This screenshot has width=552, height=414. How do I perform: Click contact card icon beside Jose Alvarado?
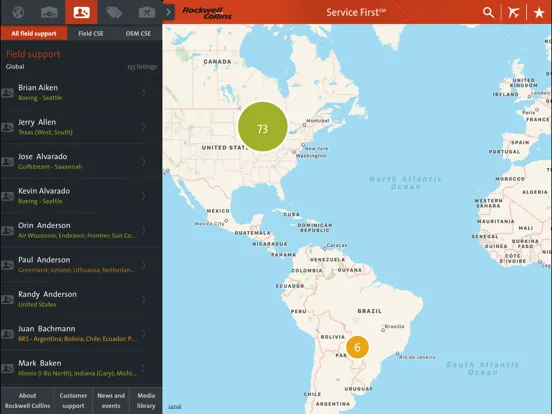(7, 162)
